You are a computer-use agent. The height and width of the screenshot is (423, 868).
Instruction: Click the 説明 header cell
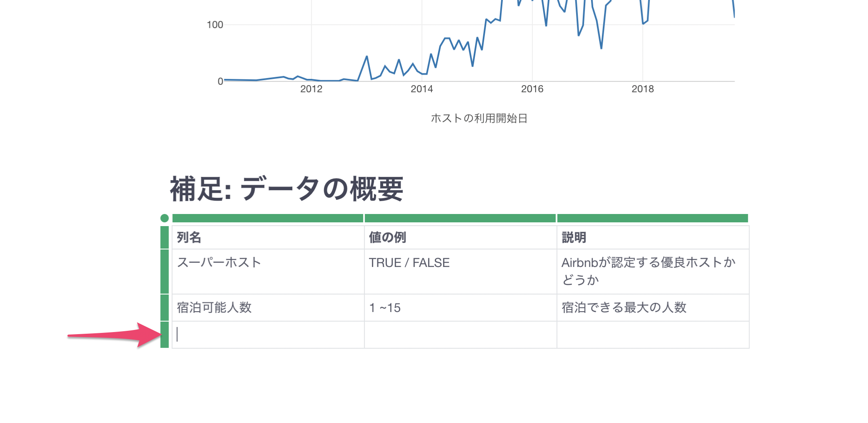pyautogui.click(x=653, y=237)
